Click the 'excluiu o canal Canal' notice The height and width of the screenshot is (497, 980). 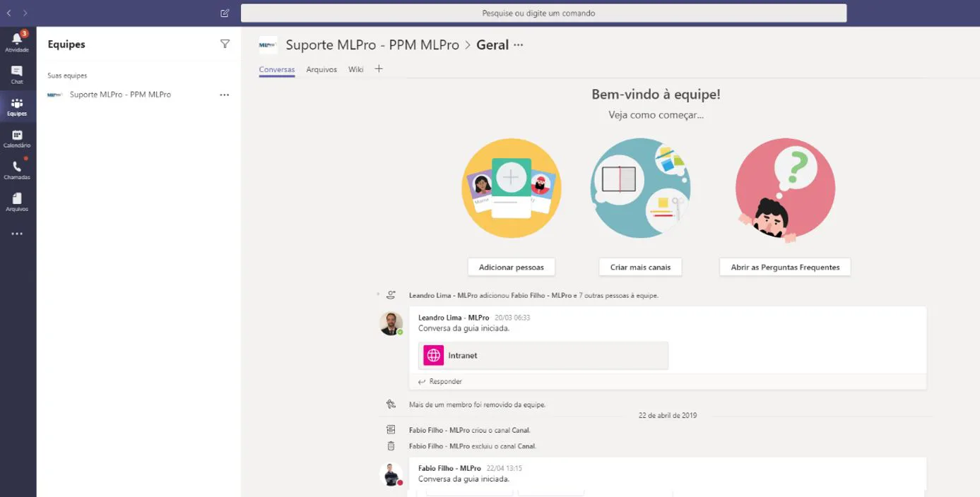click(473, 446)
